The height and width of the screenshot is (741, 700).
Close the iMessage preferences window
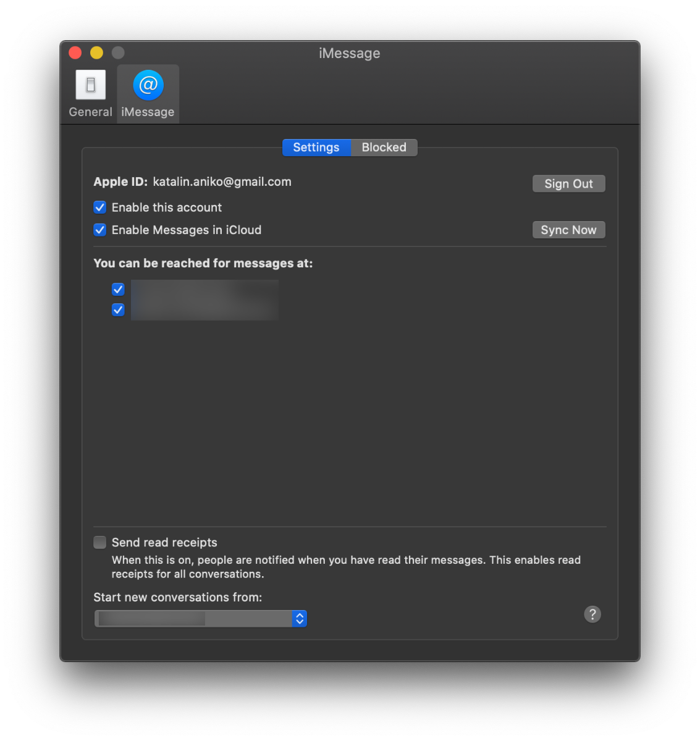click(x=75, y=53)
